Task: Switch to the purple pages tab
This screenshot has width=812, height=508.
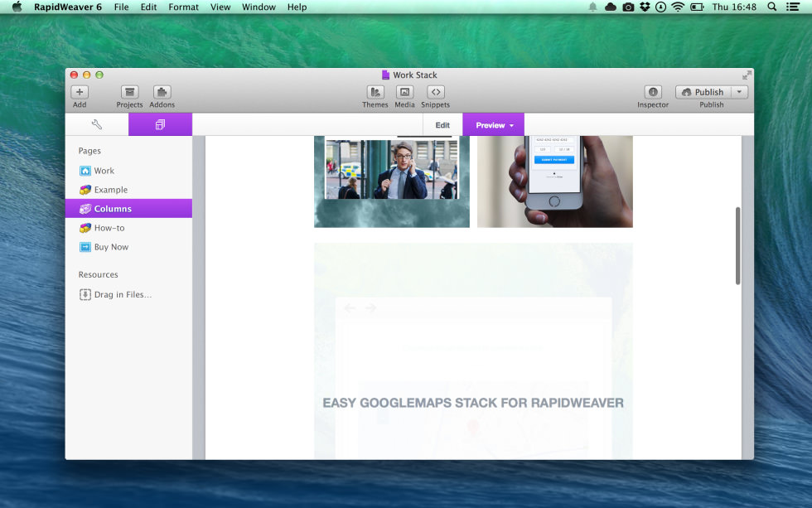Action: [x=160, y=124]
